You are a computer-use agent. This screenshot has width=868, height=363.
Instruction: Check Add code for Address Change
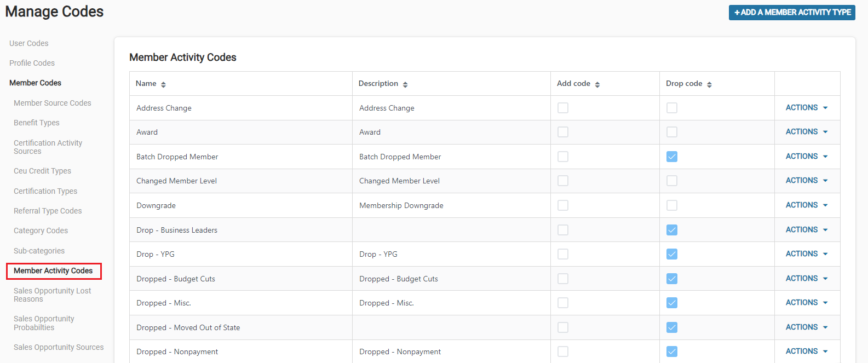563,108
